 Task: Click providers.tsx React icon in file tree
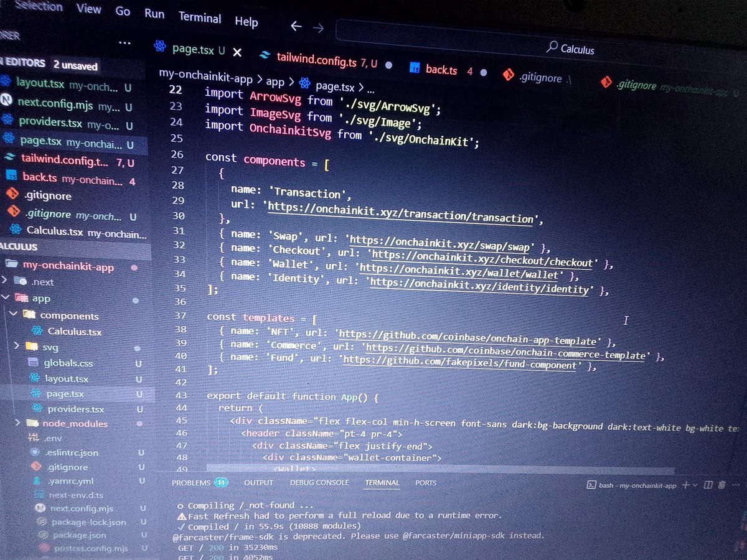click(37, 409)
